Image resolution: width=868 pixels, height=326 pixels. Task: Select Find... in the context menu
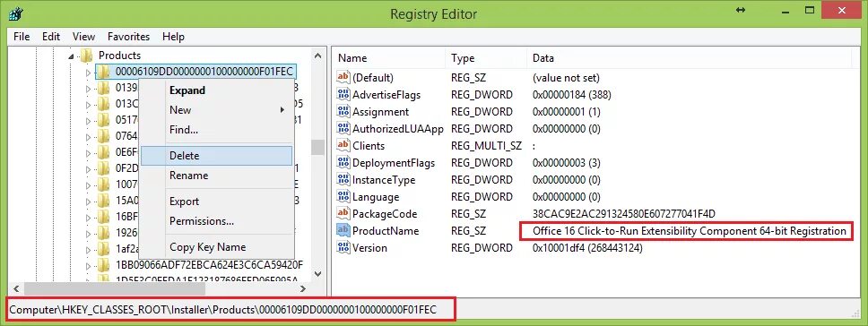coord(216,130)
